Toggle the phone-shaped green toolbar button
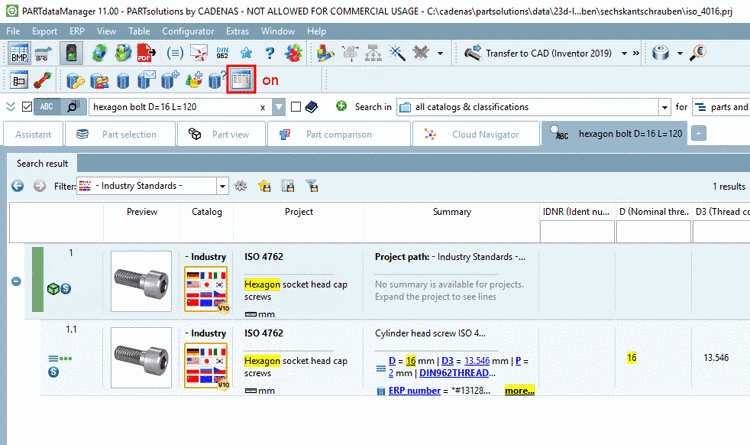 (71, 53)
